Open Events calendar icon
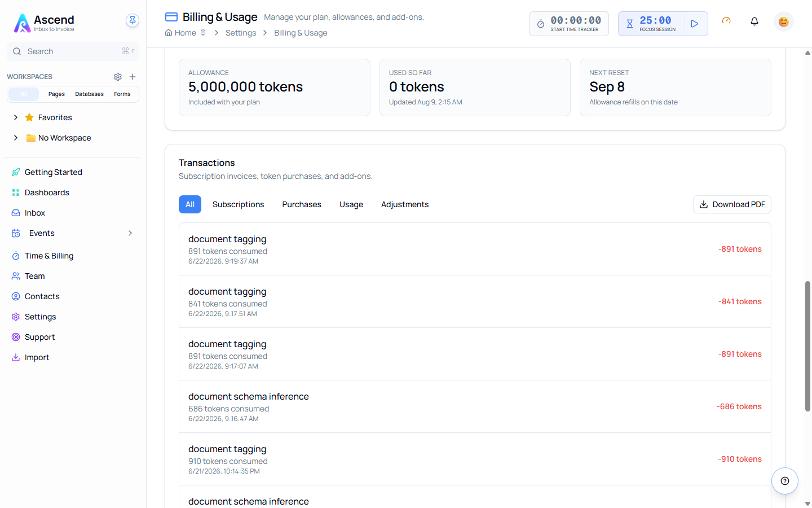This screenshot has height=508, width=812. click(16, 233)
